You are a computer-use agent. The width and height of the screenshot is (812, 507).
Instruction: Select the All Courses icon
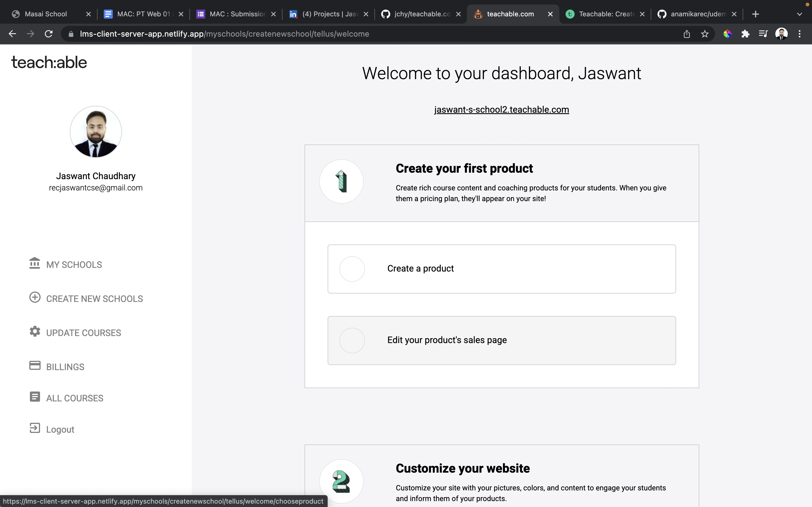click(x=35, y=397)
